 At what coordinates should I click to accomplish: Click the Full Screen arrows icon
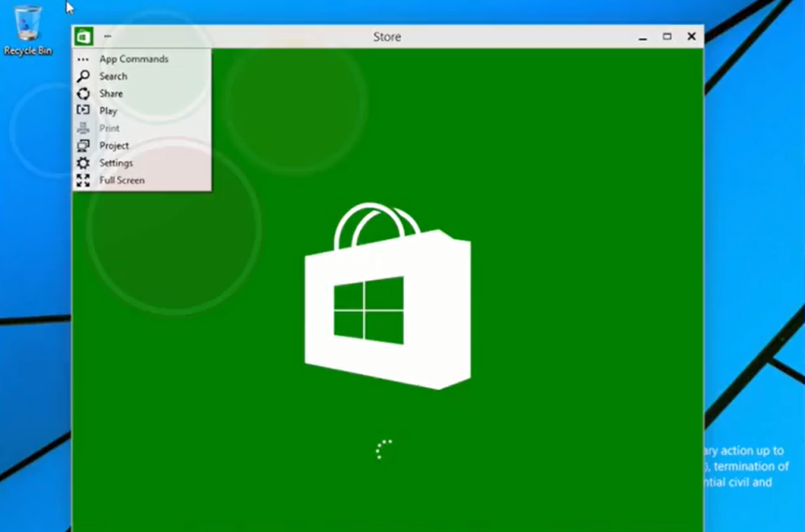[83, 180]
